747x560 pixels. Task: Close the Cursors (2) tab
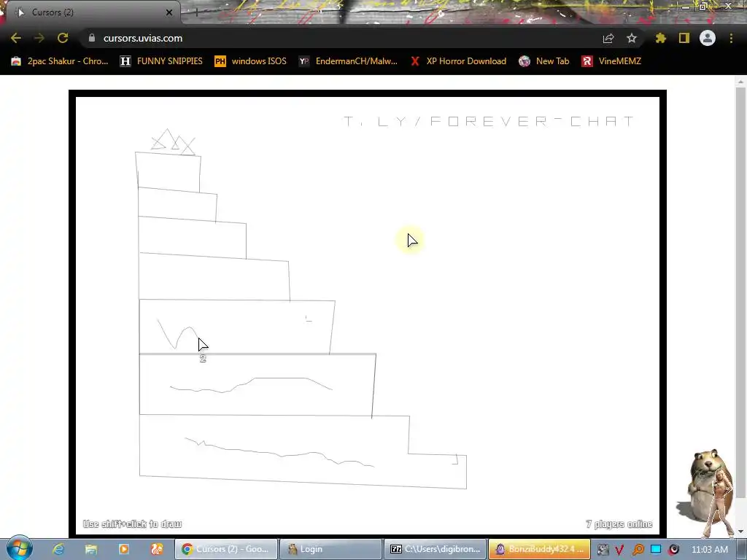coord(169,12)
